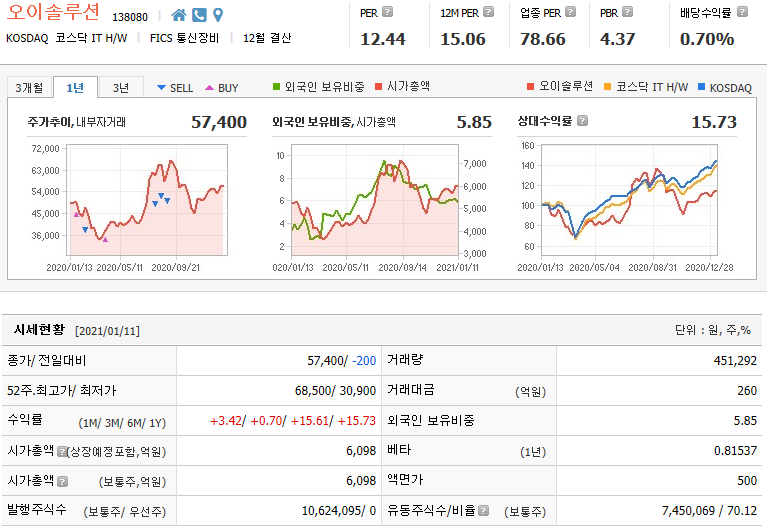This screenshot has width=767, height=530.
Task: Open help icon beside 시가총액 상장예정포함
Action: point(62,451)
